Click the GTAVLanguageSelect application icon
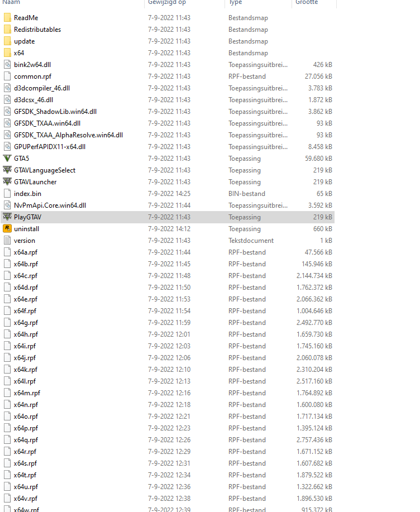Image resolution: width=420 pixels, height=512 pixels. click(x=7, y=170)
